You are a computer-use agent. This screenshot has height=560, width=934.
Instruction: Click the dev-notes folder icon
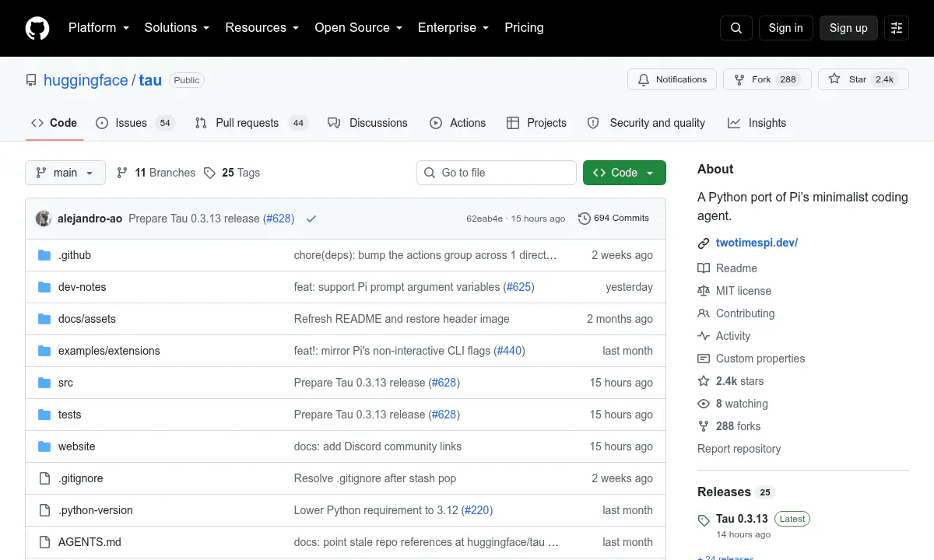pos(44,287)
